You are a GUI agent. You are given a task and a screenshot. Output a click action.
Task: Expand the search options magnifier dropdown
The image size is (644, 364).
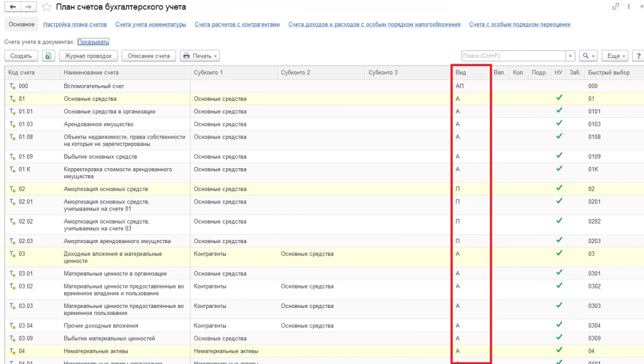click(x=589, y=56)
